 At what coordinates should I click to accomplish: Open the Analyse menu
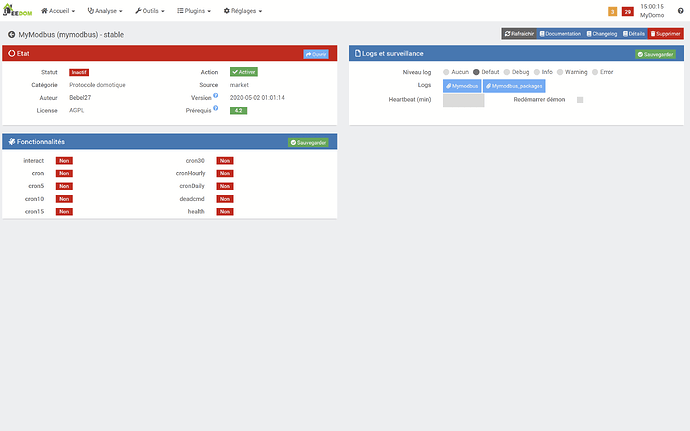[105, 11]
